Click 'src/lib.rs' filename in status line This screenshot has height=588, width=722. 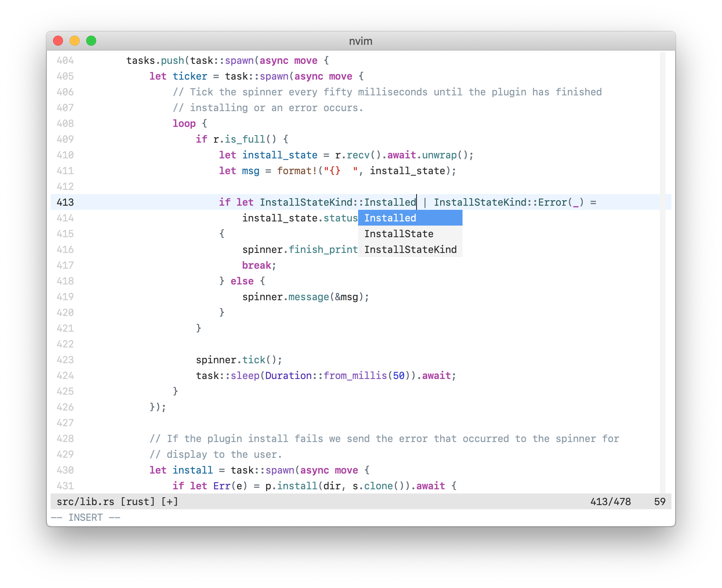point(85,502)
